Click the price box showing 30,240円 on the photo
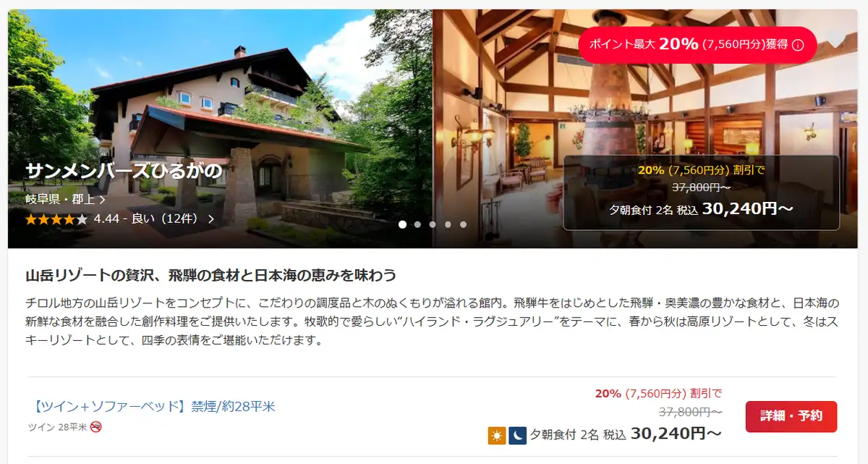 701,193
